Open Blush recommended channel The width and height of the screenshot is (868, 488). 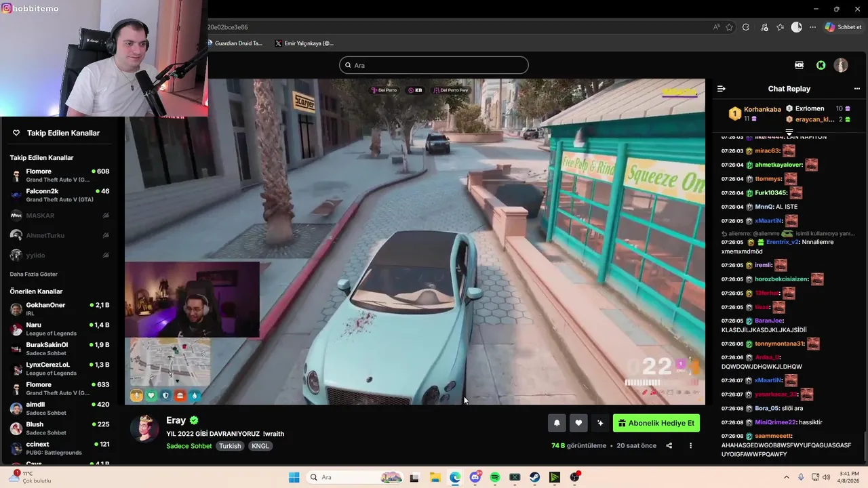pyautogui.click(x=60, y=428)
